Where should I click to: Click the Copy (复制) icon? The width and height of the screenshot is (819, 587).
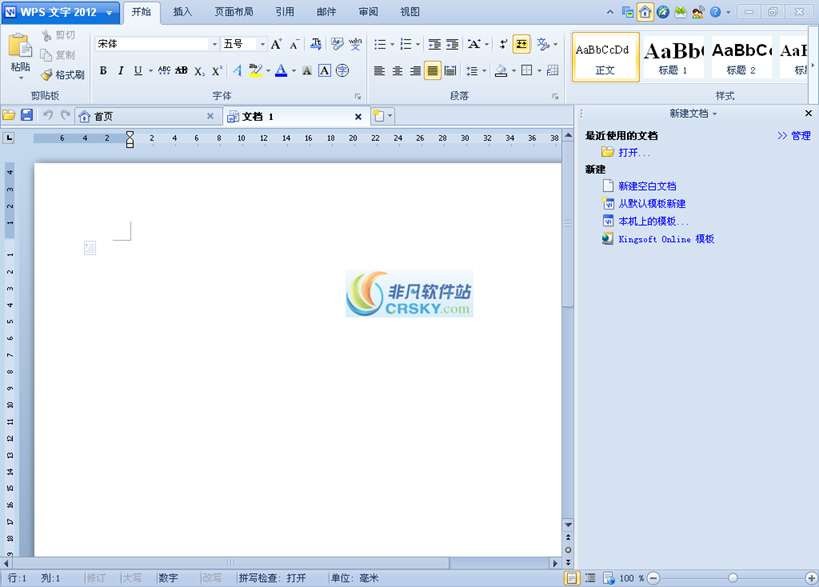(46, 55)
